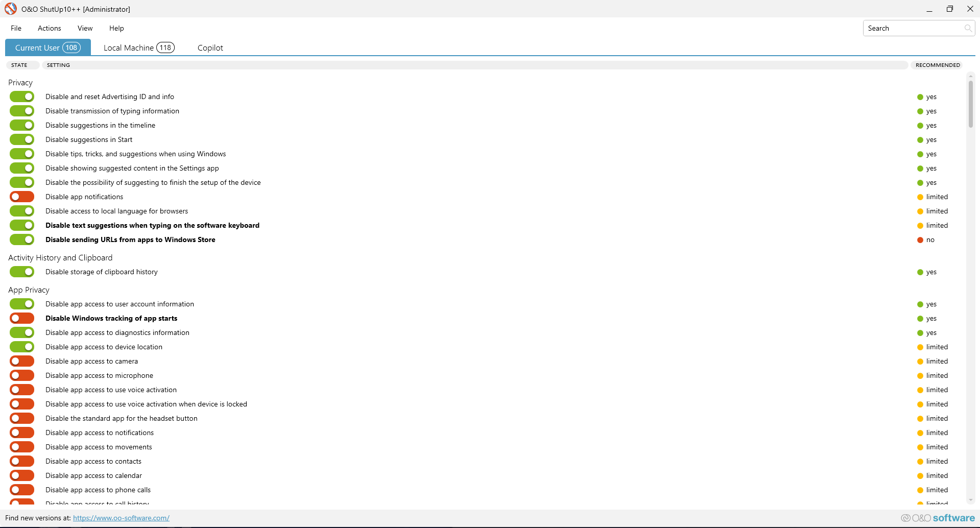Screen dimensions: 980x528
Task: Open the oo-software.com link
Action: tap(121, 518)
